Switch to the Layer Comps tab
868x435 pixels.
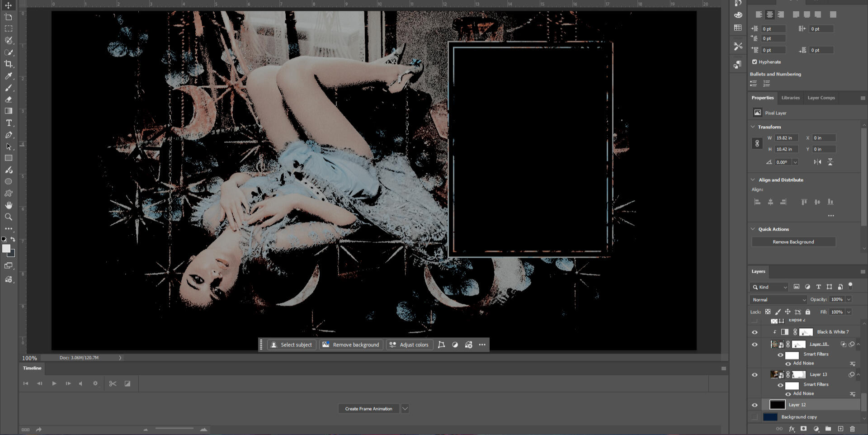click(x=821, y=98)
